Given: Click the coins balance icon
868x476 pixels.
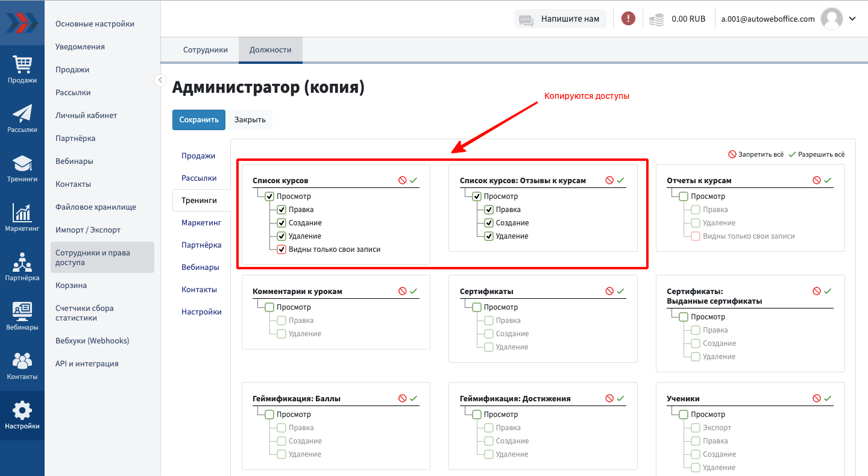Looking at the screenshot, I should coord(656,19).
